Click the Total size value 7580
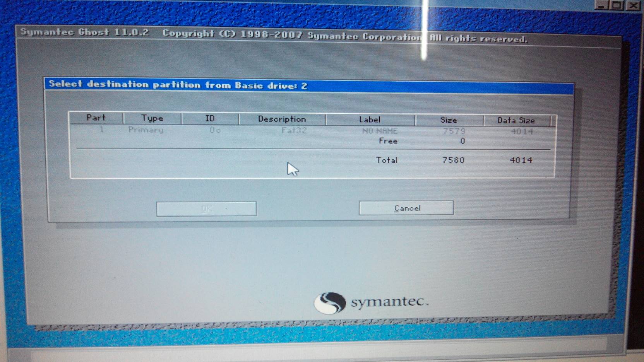Screen dimensions: 644x362 (x=454, y=160)
